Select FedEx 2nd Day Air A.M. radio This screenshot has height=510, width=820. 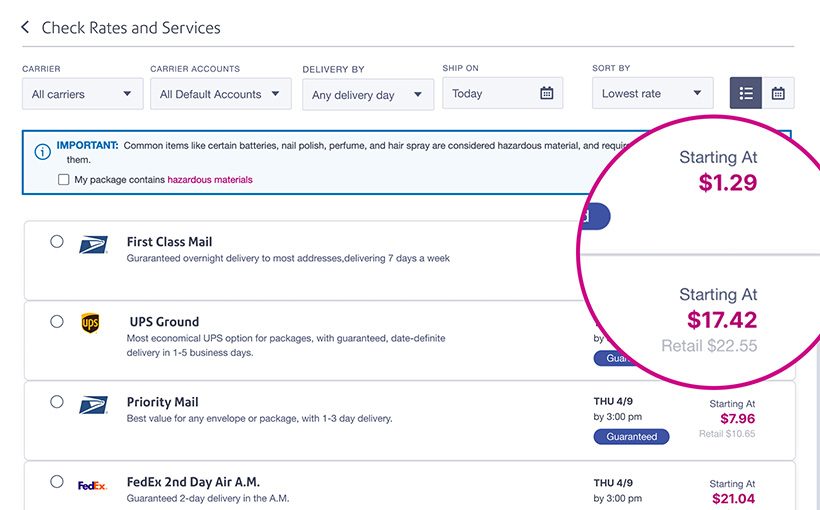tap(57, 482)
